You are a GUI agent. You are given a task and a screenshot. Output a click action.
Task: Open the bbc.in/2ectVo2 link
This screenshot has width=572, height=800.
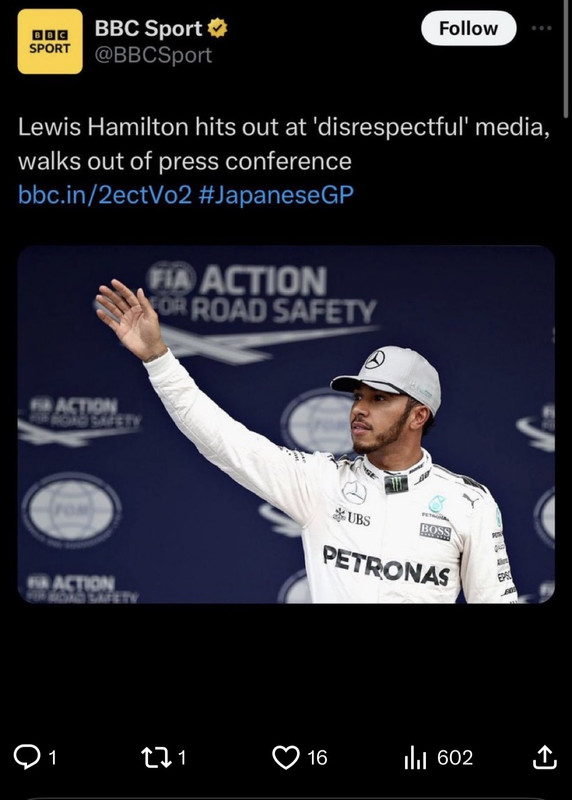pyautogui.click(x=105, y=195)
